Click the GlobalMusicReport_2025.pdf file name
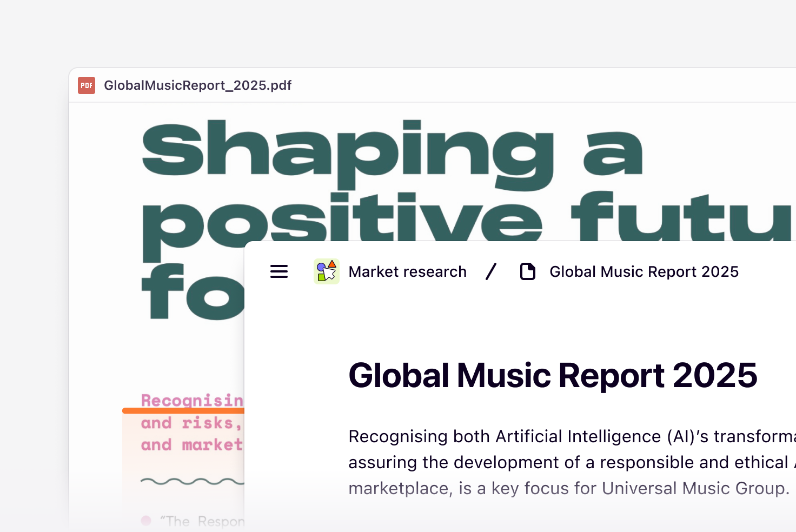Image resolution: width=796 pixels, height=532 pixels. pyautogui.click(x=197, y=85)
